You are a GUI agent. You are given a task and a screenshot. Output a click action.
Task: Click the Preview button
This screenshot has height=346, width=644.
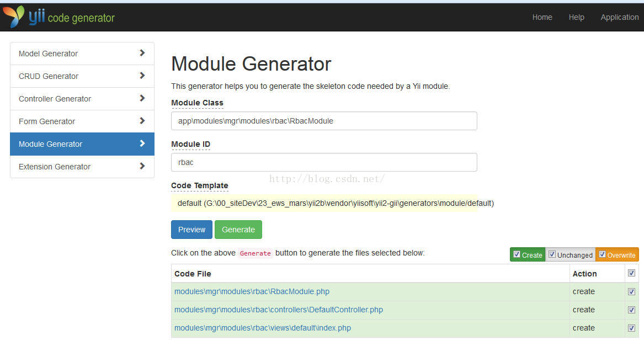[x=192, y=230]
